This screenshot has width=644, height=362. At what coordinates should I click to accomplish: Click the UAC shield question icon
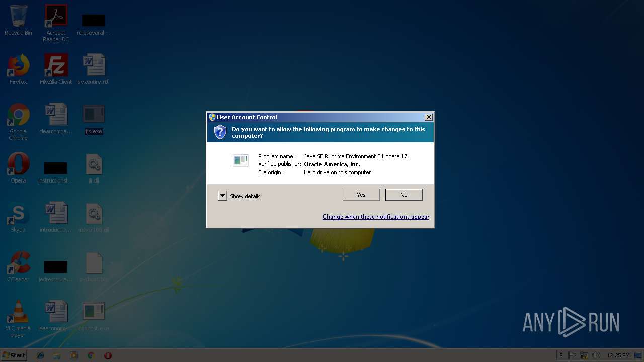220,132
